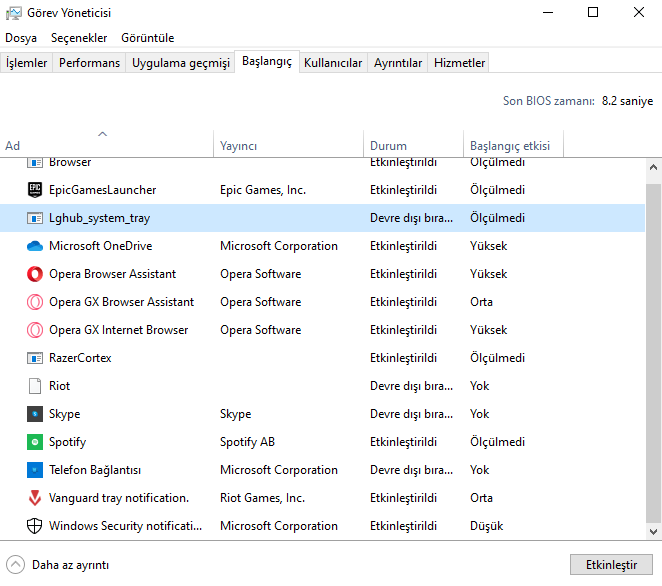Screen dimensions: 662x586
Task: Click the Yüksek impact for Microsoft OneDrive
Action: pyautogui.click(x=488, y=246)
